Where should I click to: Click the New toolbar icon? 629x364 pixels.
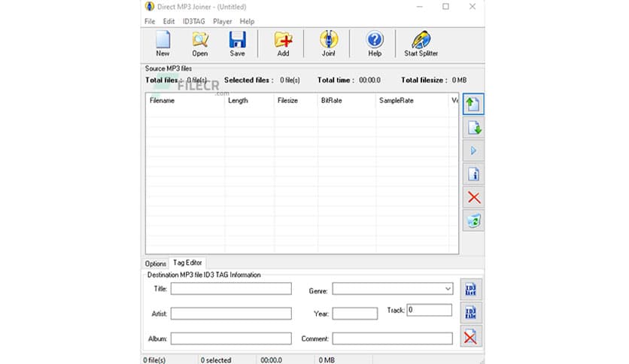[163, 44]
